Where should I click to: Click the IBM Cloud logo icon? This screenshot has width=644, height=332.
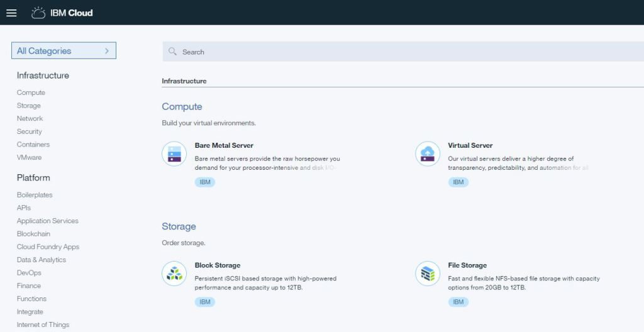(38, 13)
